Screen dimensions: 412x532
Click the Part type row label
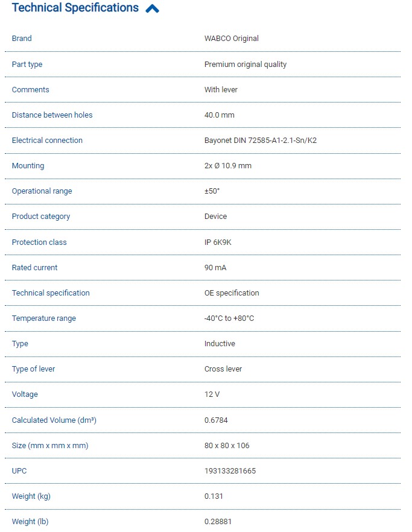coord(27,65)
